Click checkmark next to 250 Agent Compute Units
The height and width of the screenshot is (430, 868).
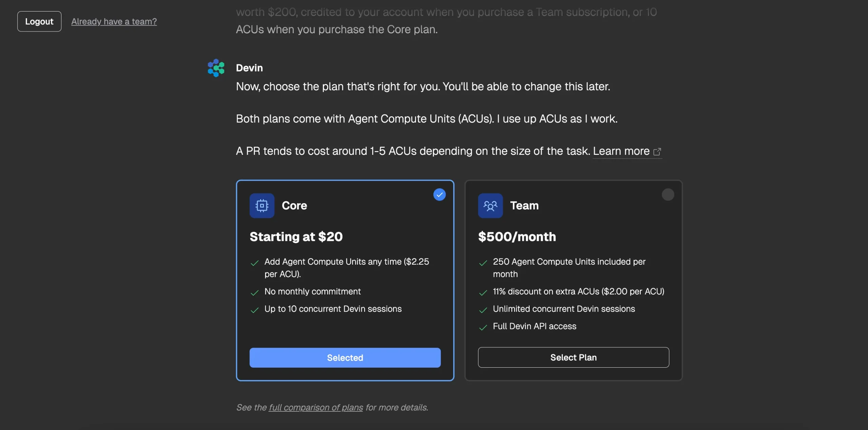[483, 263]
